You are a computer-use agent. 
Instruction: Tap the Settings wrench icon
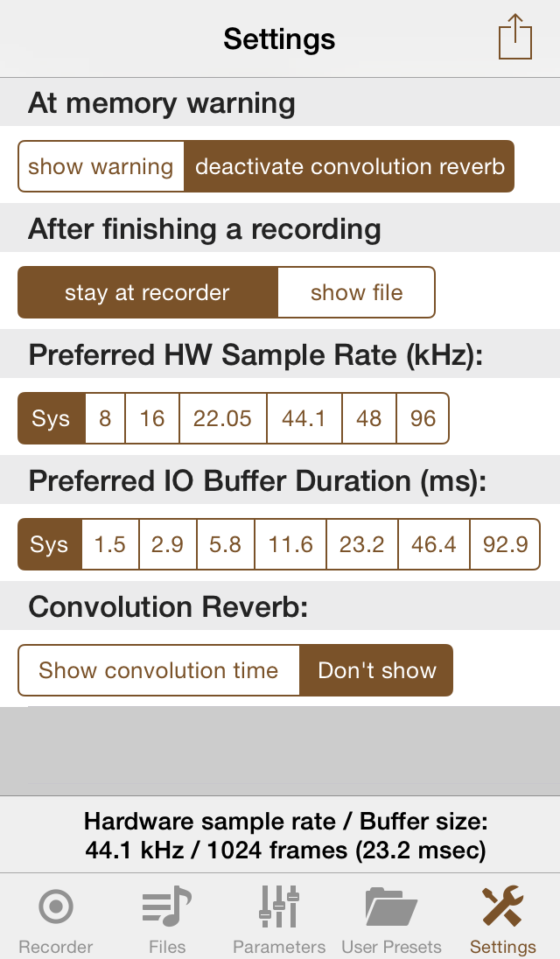[503, 907]
